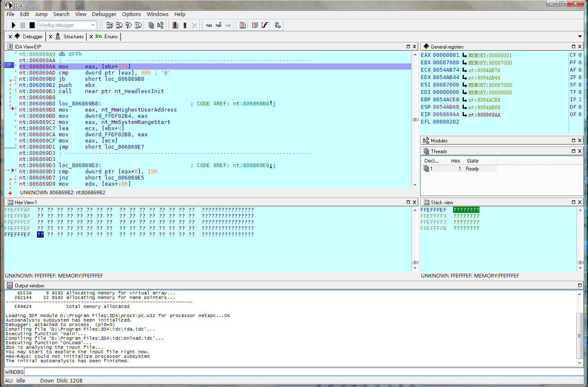
Task: Click the jump arrow next to EAX
Action: pyautogui.click(x=465, y=55)
